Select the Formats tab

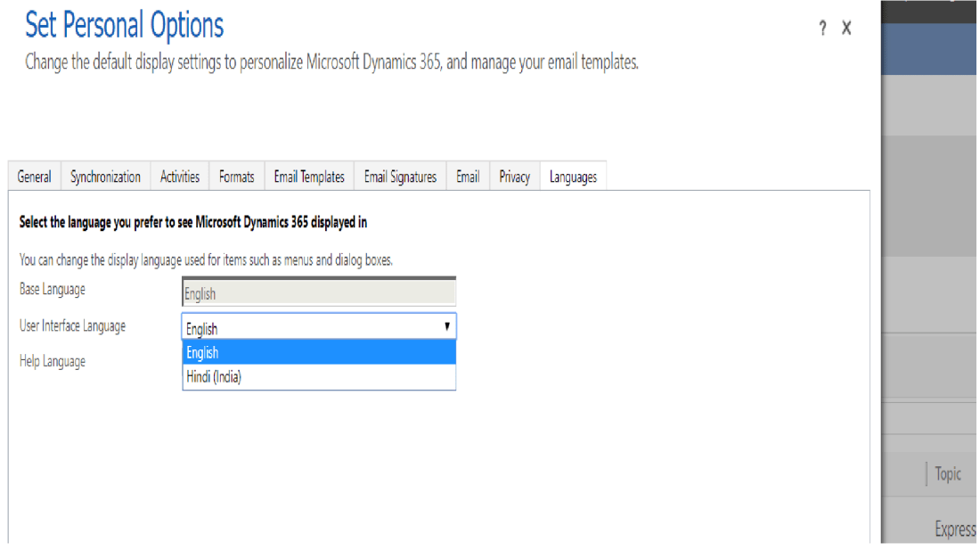(x=236, y=177)
